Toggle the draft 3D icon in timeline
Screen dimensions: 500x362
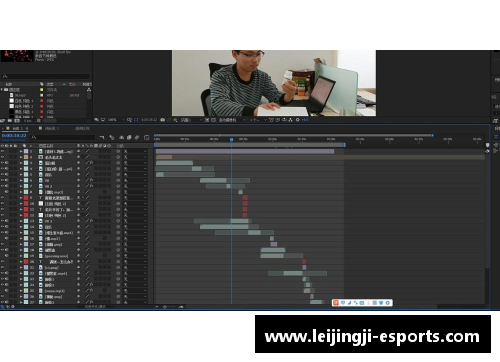(112, 138)
